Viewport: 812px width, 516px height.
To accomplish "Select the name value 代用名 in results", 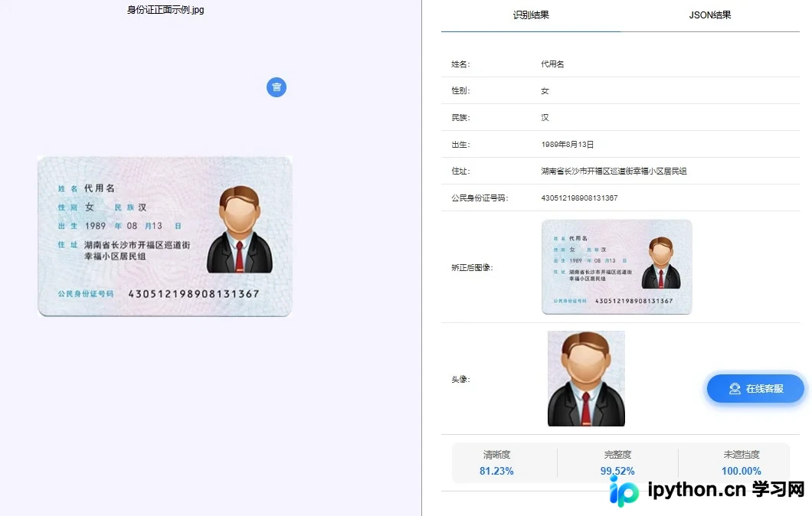I will pyautogui.click(x=552, y=64).
